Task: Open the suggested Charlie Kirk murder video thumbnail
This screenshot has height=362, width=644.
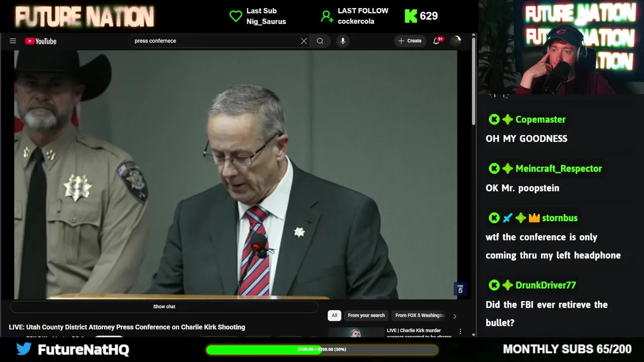Action: coord(356,332)
